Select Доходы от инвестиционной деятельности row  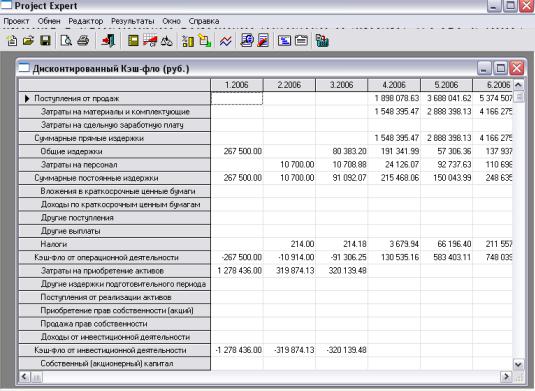(x=115, y=337)
